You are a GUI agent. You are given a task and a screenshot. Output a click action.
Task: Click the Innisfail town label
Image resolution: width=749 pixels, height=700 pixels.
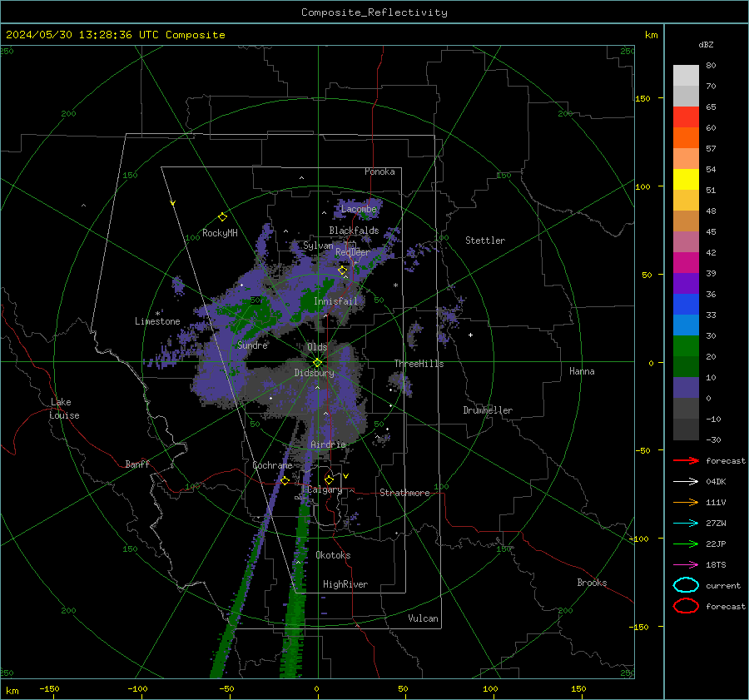(x=335, y=301)
